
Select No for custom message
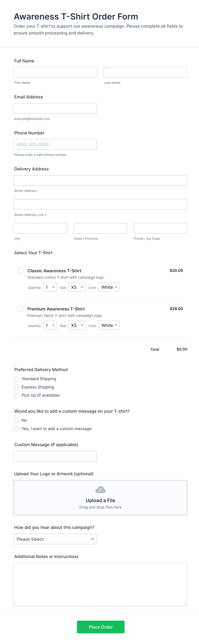click(16, 420)
